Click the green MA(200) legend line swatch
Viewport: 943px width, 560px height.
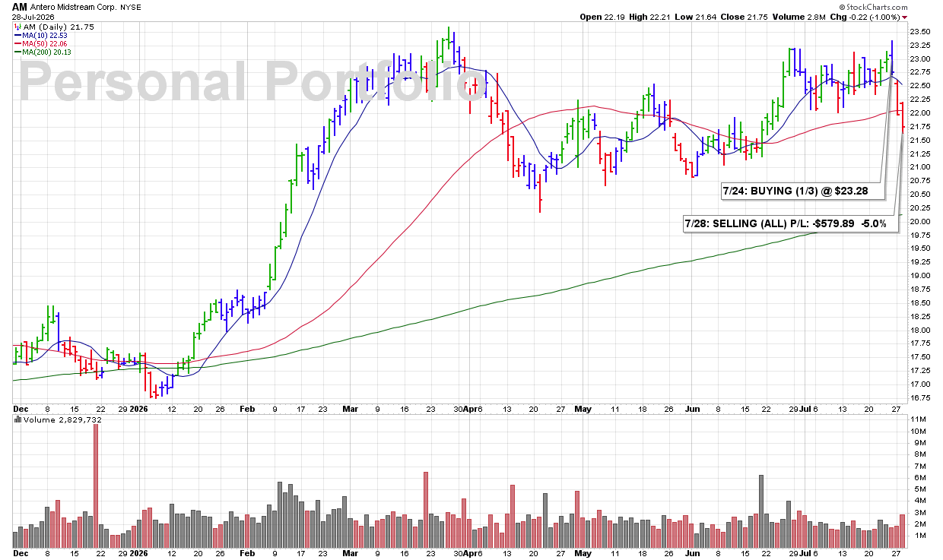tap(17, 52)
